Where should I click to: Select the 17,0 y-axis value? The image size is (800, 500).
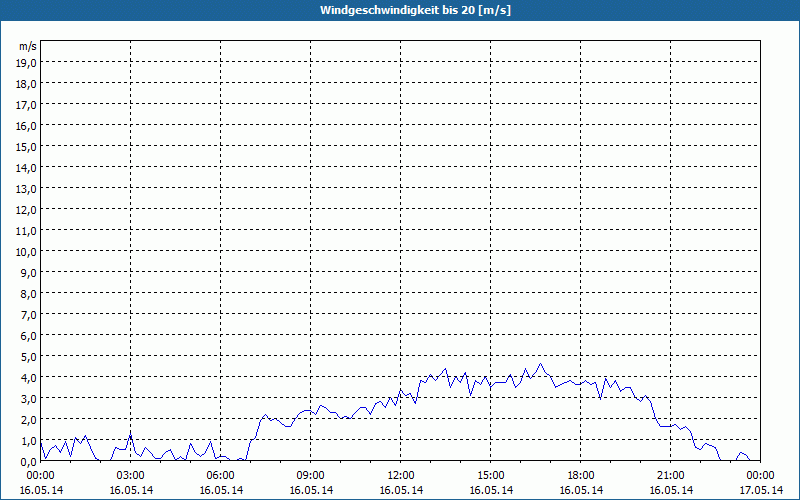coord(26,105)
